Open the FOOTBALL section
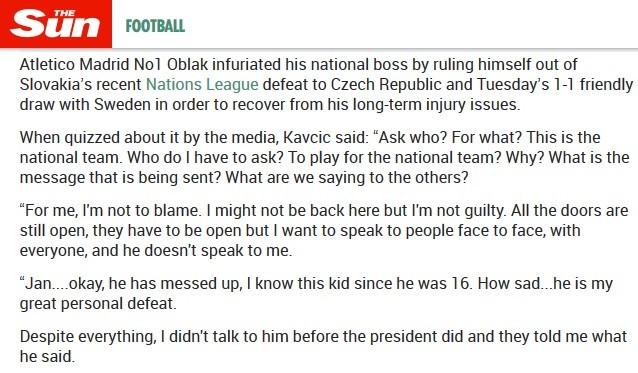 (155, 26)
